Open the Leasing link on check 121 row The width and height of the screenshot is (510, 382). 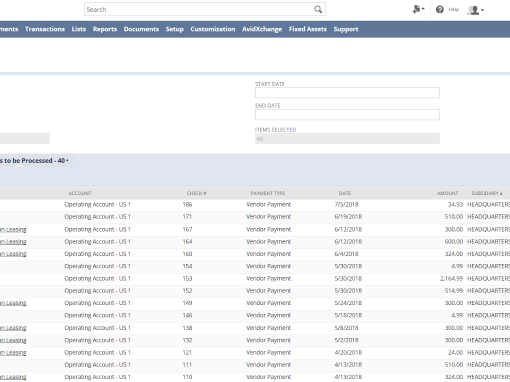[13, 353]
